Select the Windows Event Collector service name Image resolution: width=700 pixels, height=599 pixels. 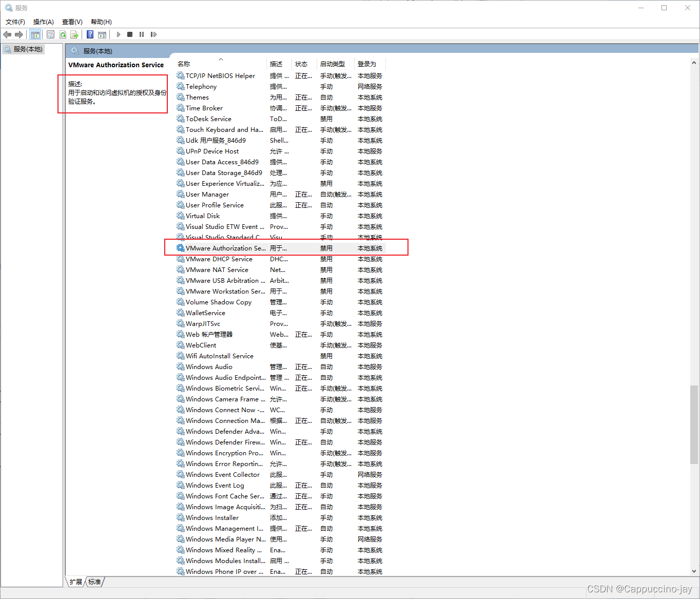[223, 474]
